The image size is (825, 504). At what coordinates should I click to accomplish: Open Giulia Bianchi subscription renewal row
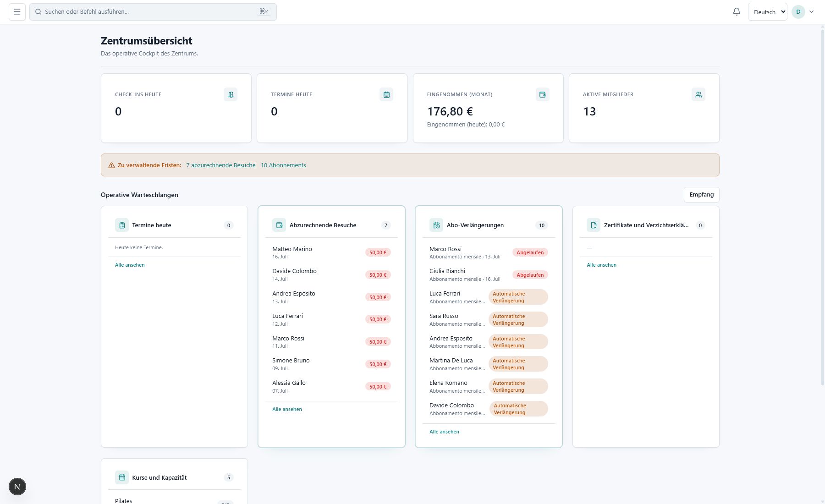[x=489, y=275]
